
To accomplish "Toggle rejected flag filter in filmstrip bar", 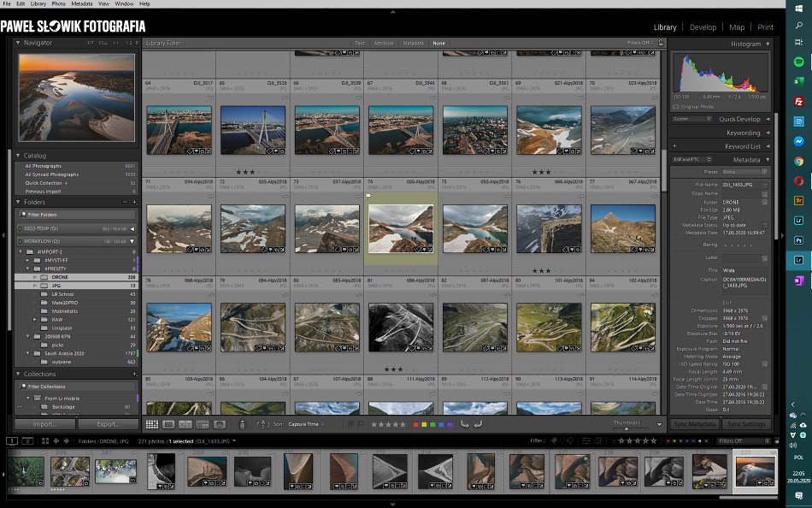I will pyautogui.click(x=570, y=440).
